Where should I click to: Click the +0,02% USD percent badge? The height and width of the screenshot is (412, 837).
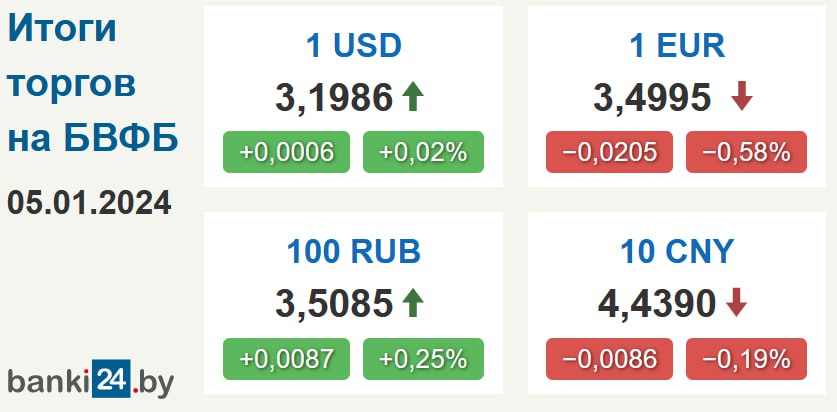point(422,152)
